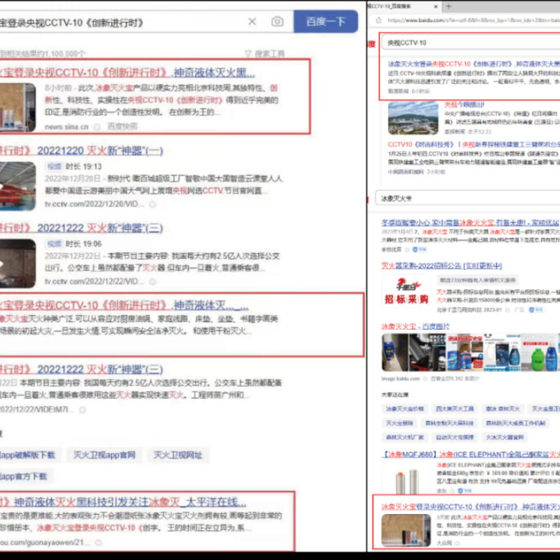
Task: Open result titled ...神奇液体灭... with 厨房油锅 snippet
Action: pos(124,305)
